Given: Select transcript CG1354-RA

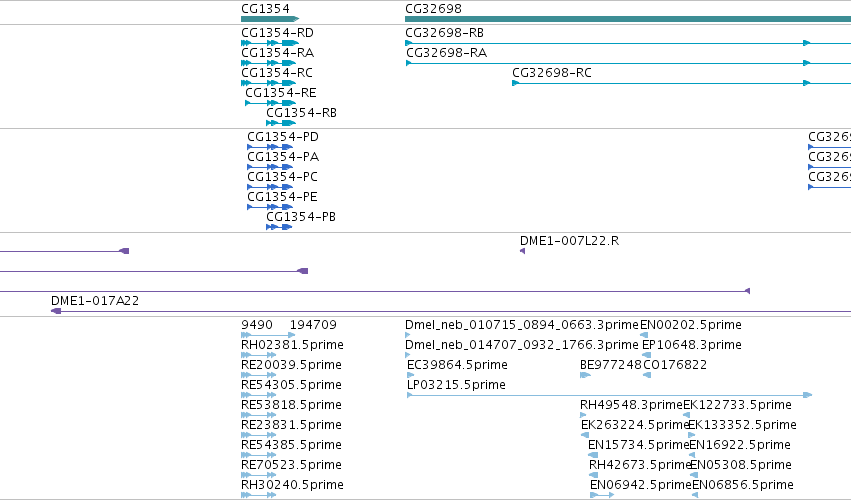Looking at the screenshot, I should pos(277,53).
